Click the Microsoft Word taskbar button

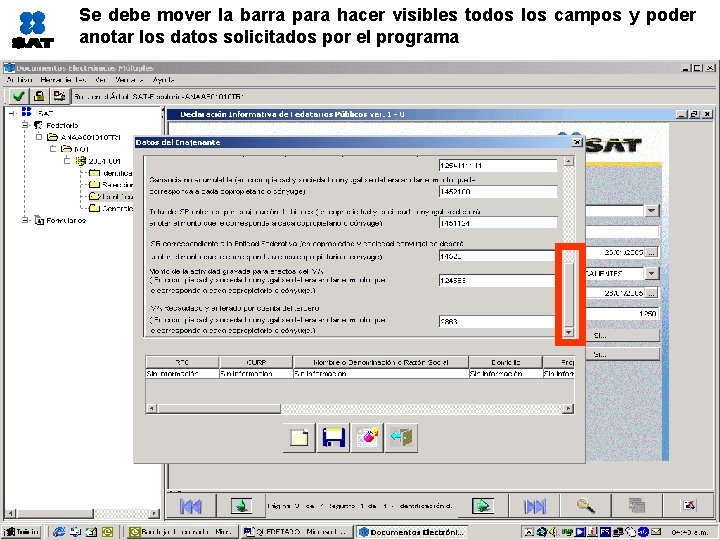pos(297,532)
